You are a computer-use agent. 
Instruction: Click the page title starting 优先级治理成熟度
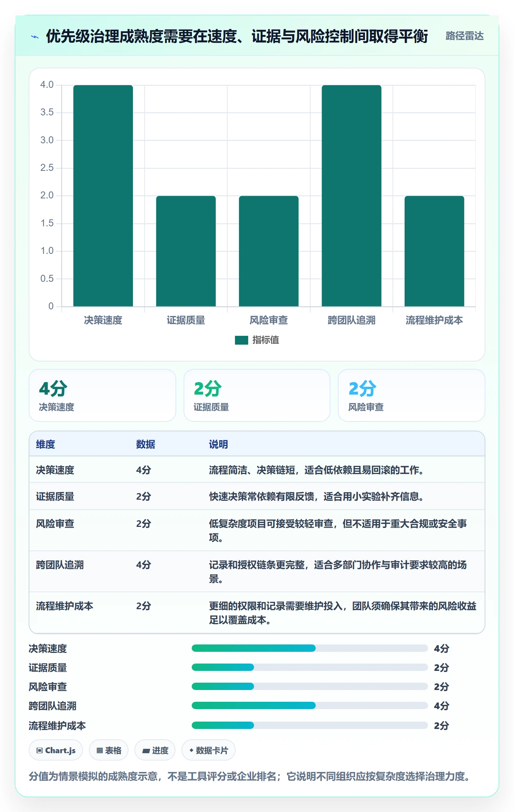[x=237, y=36]
